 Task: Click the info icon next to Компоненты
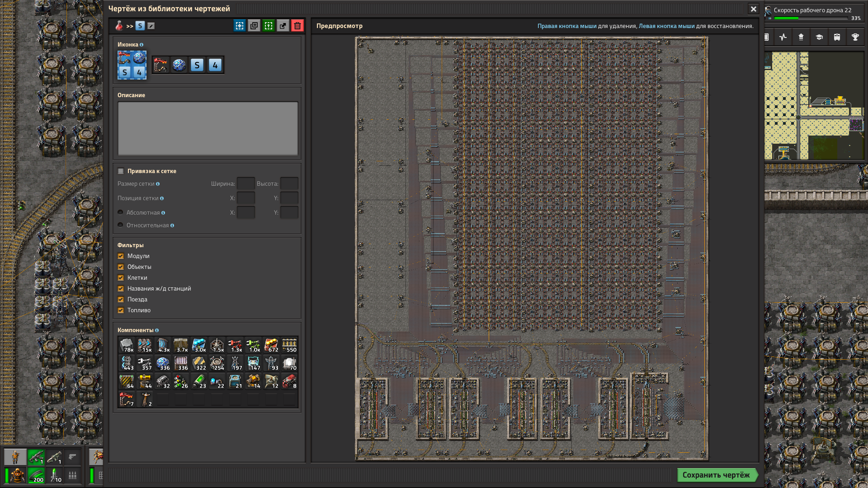[157, 330]
